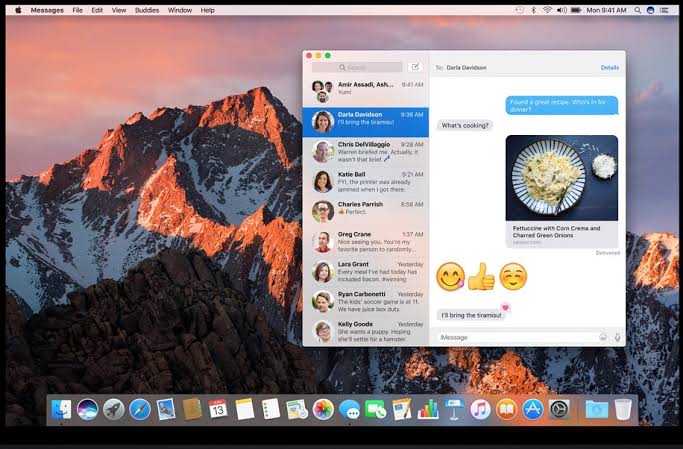683x449 pixels.
Task: Open System Preferences gear in Dock
Action: [x=559, y=409]
